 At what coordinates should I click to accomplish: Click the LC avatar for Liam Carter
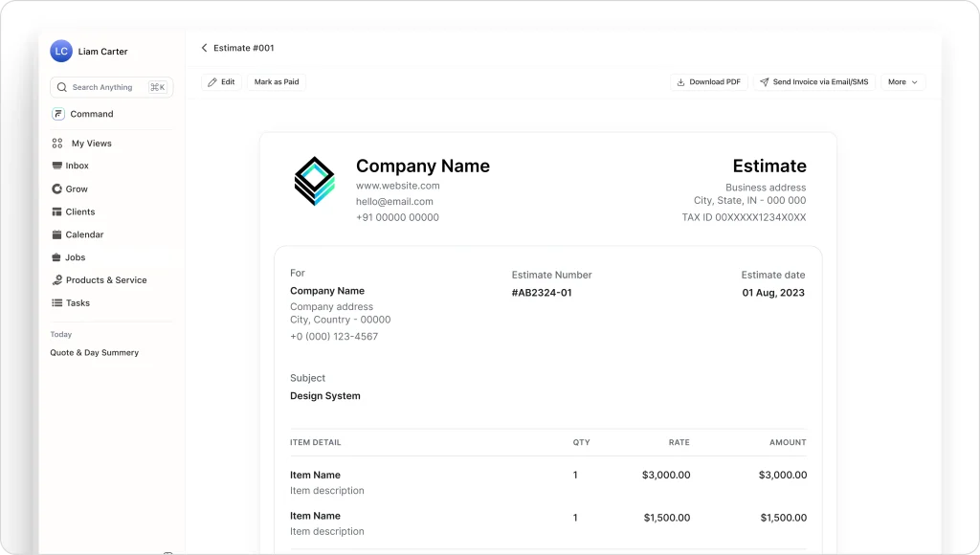point(59,51)
